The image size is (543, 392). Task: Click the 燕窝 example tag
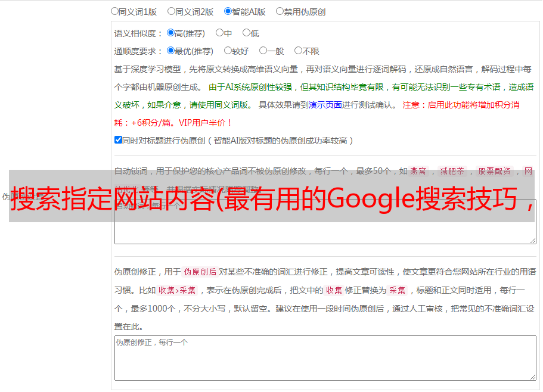pyautogui.click(x=418, y=171)
